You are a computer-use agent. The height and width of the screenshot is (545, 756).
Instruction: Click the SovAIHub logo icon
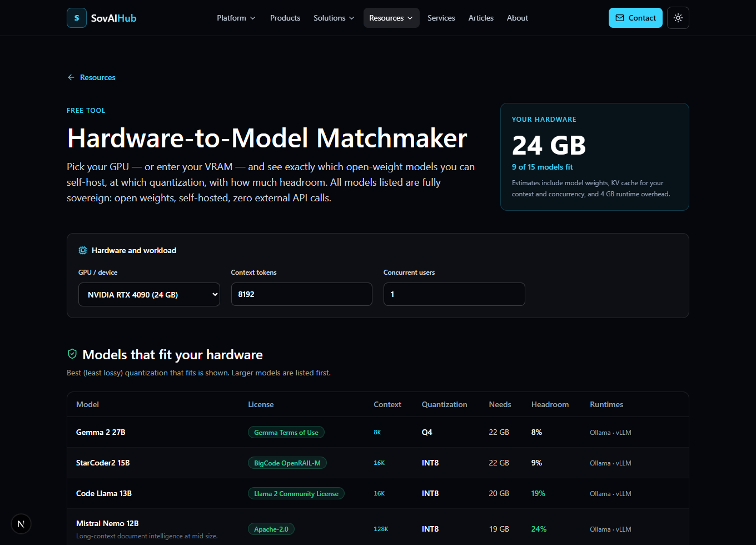77,18
